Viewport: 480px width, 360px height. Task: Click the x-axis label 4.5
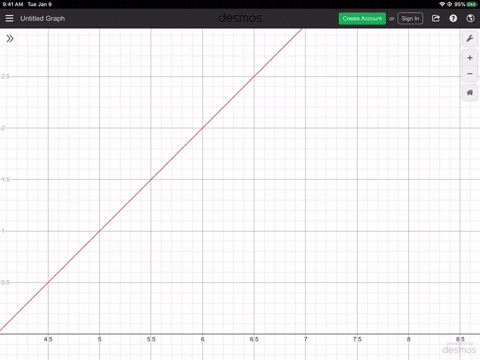pos(48,339)
